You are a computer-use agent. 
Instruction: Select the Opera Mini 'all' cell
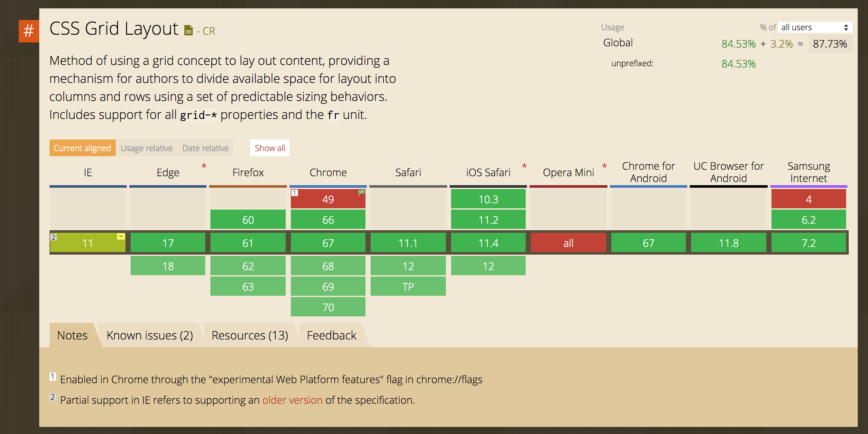[x=568, y=243]
